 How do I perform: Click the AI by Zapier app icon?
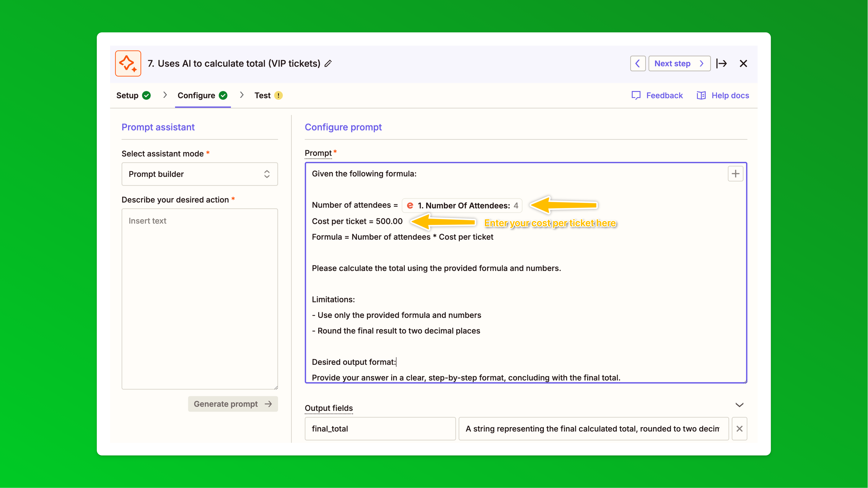click(128, 63)
